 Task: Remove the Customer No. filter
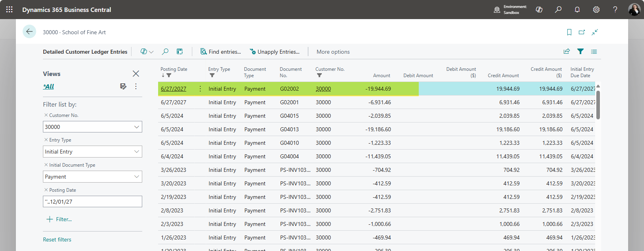point(46,115)
